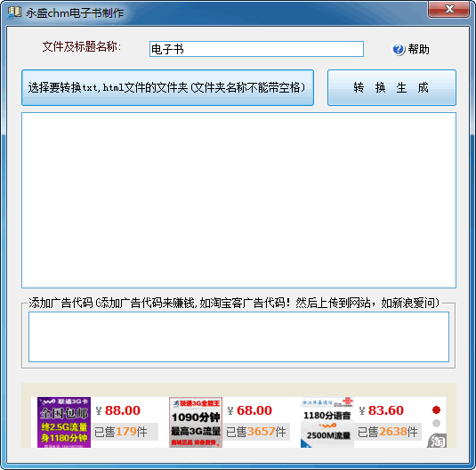
Task: Open help via blue question mark icon
Action: (x=399, y=49)
